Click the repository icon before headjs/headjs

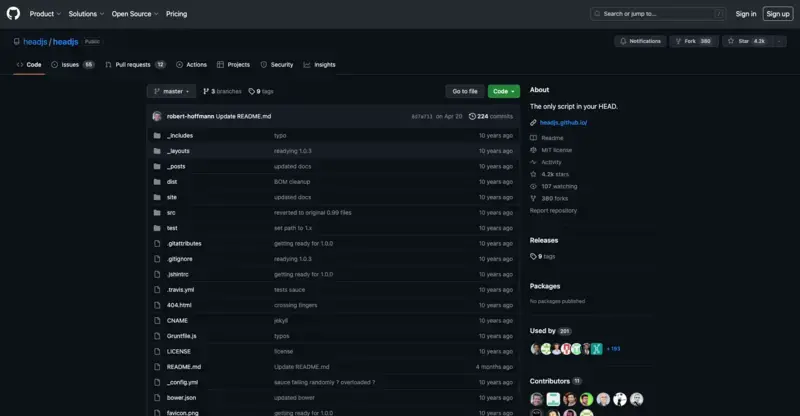[17, 42]
